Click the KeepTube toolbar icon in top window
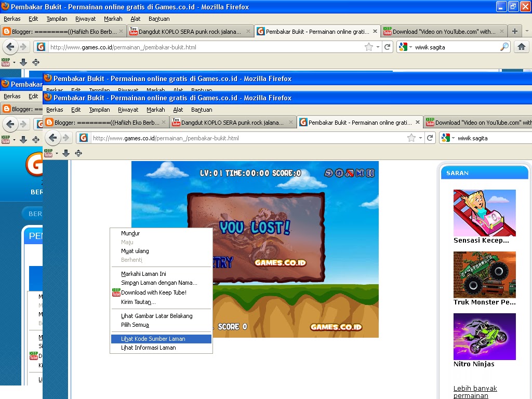This screenshot has height=399, width=532. click(6, 62)
